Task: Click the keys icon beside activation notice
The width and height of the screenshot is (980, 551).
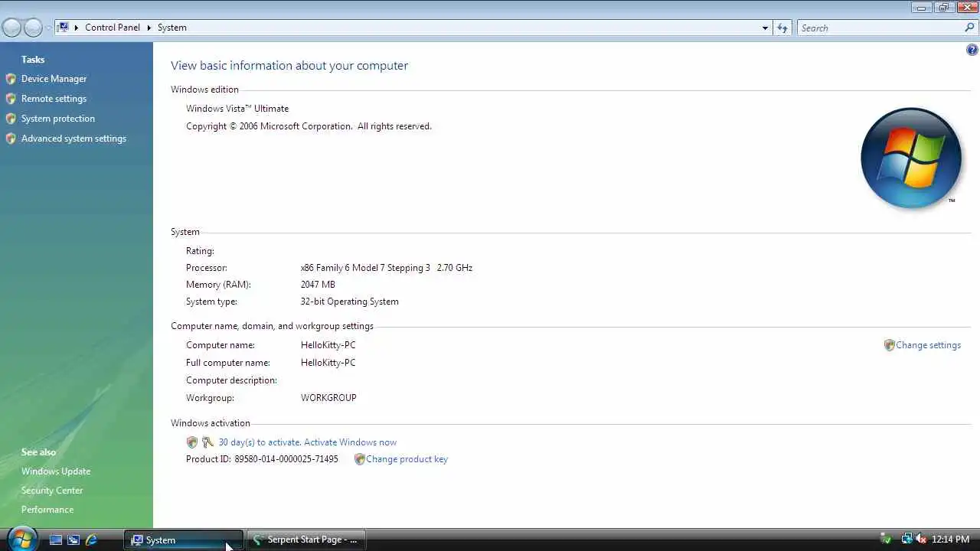Action: (207, 442)
